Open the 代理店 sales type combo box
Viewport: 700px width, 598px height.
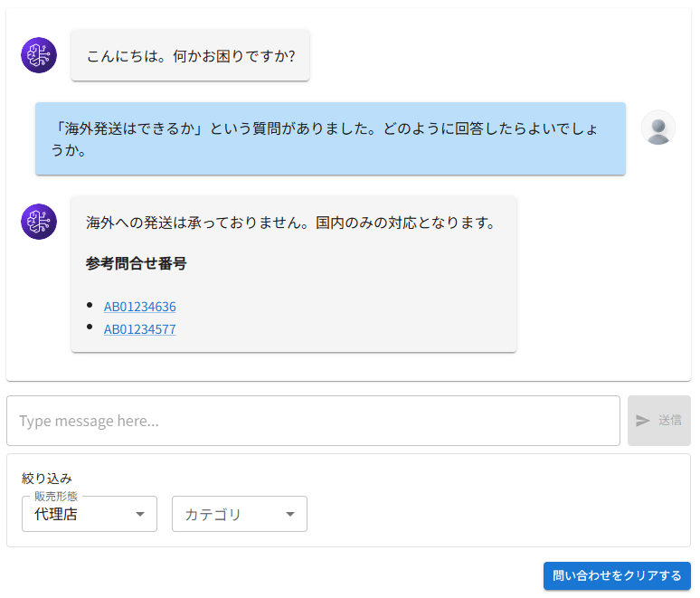78,514
